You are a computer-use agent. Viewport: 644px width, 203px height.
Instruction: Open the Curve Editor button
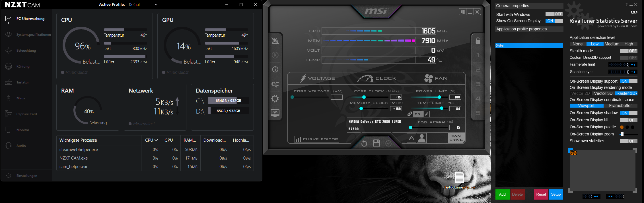pyautogui.click(x=317, y=139)
